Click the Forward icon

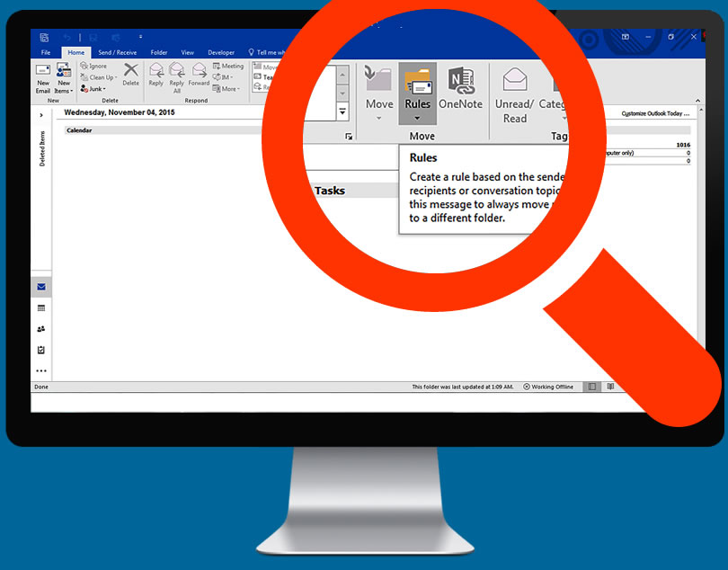click(x=199, y=72)
